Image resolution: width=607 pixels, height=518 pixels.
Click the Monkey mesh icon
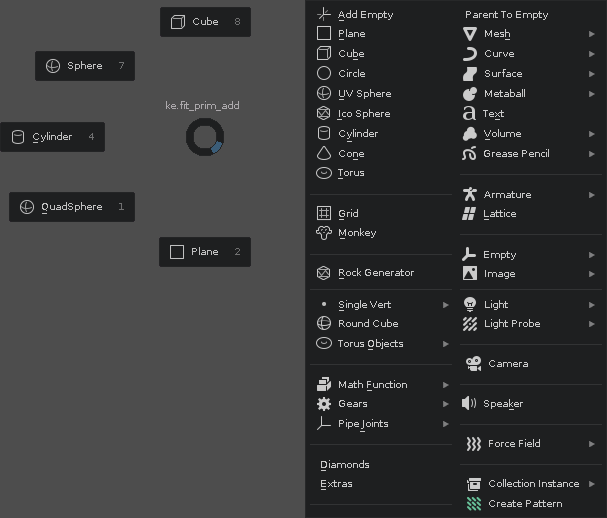pyautogui.click(x=323, y=233)
